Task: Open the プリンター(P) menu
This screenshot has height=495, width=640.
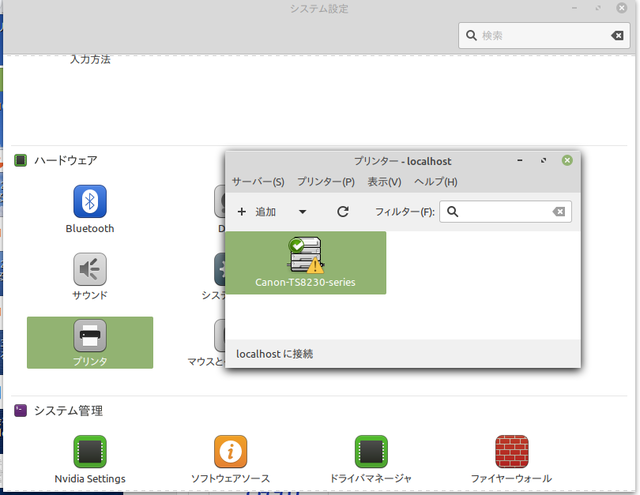Action: click(326, 182)
